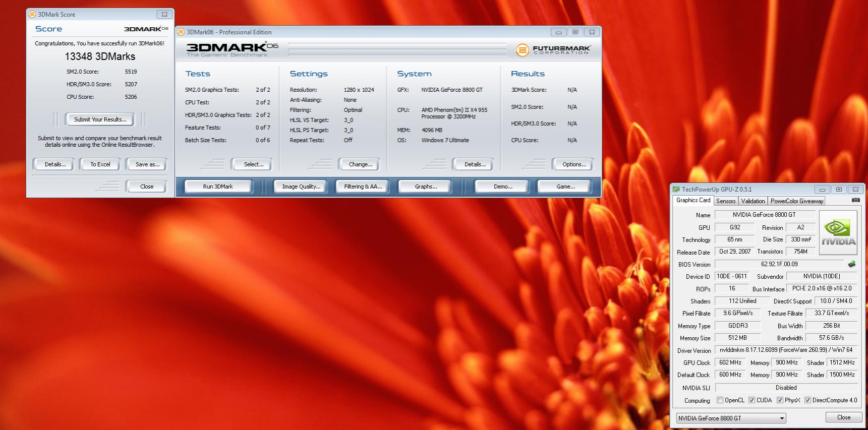Click the GPU-Z screenshot camera icon

pyautogui.click(x=855, y=200)
